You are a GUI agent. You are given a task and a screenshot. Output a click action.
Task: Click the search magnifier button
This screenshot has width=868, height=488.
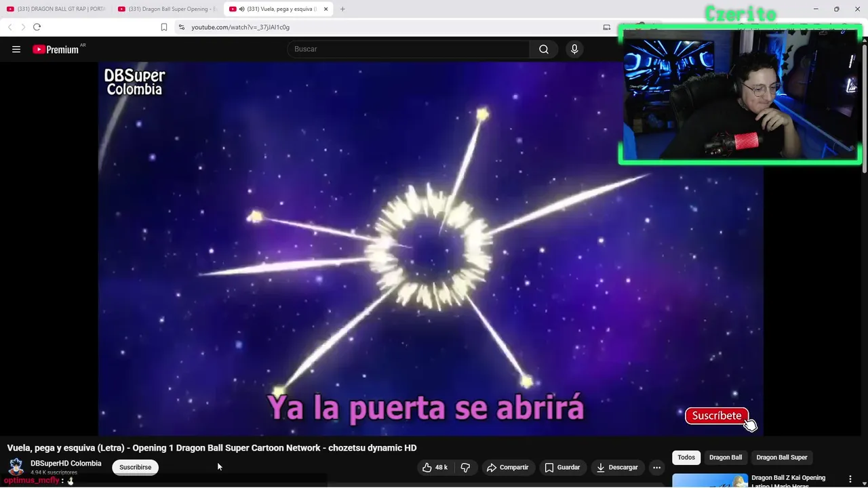click(544, 49)
